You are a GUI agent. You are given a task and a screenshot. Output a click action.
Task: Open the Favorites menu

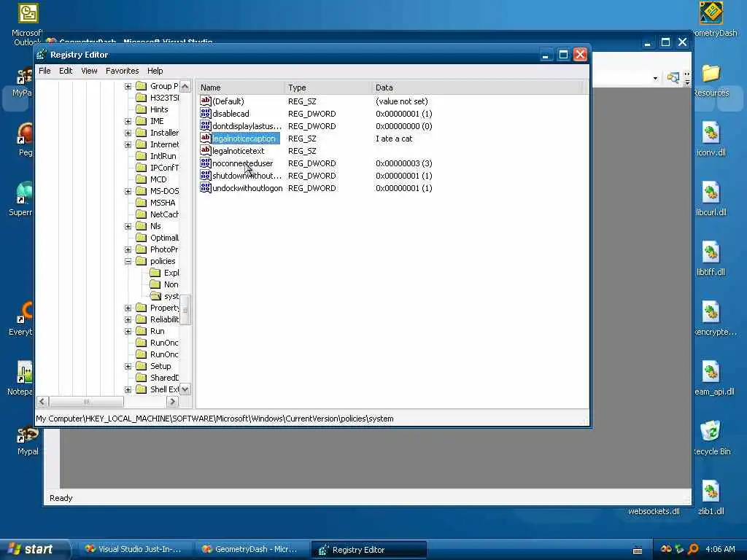click(x=123, y=71)
